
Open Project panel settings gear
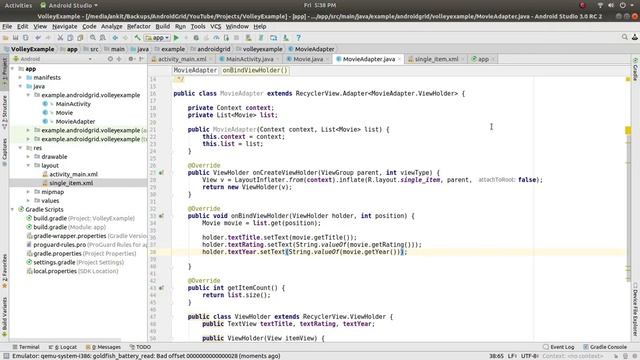131,59
